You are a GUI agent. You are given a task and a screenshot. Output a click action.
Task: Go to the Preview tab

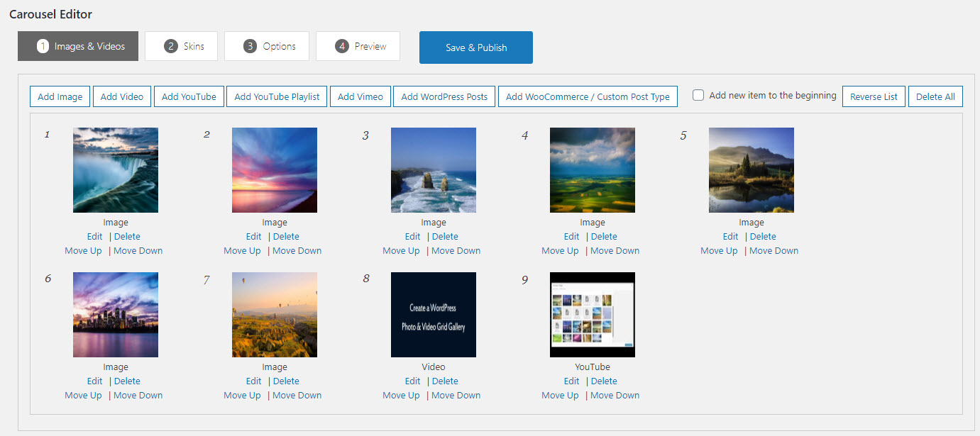point(358,46)
